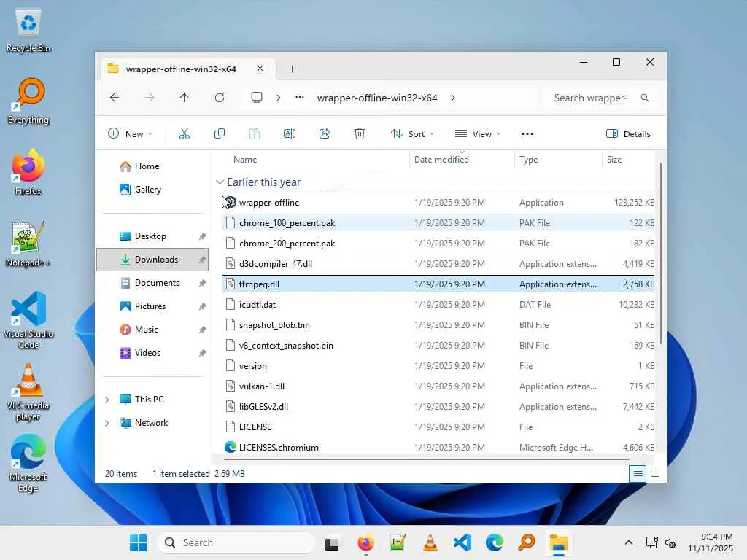Click the search magnifier icon
The width and height of the screenshot is (747, 560).
645,98
